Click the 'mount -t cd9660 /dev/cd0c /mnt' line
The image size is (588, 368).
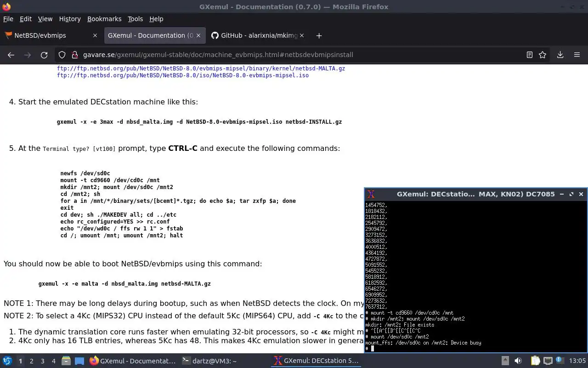coord(110,180)
